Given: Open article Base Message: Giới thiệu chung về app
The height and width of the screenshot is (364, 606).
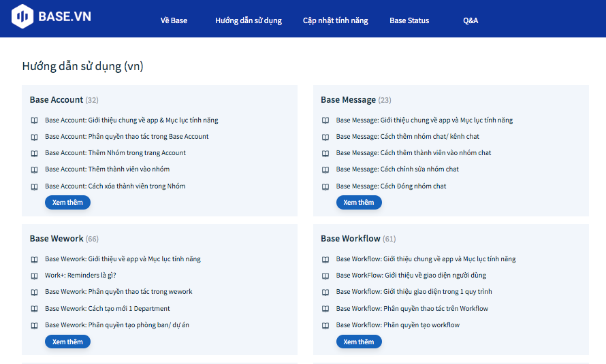Looking at the screenshot, I should click(x=424, y=120).
